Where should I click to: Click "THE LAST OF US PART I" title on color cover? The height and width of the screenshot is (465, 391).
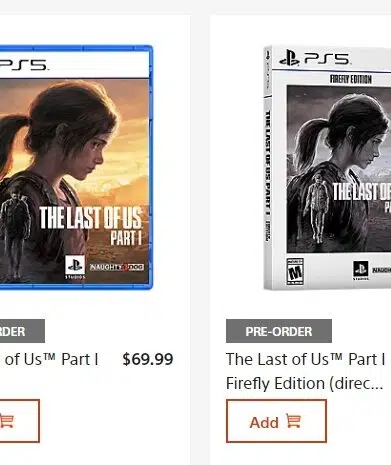[x=91, y=225]
